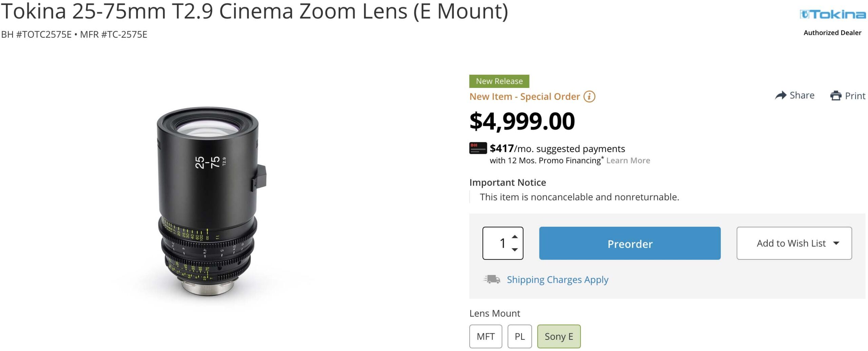This screenshot has width=868, height=351.
Task: Click the B&H credit card icon
Action: pyautogui.click(x=478, y=148)
